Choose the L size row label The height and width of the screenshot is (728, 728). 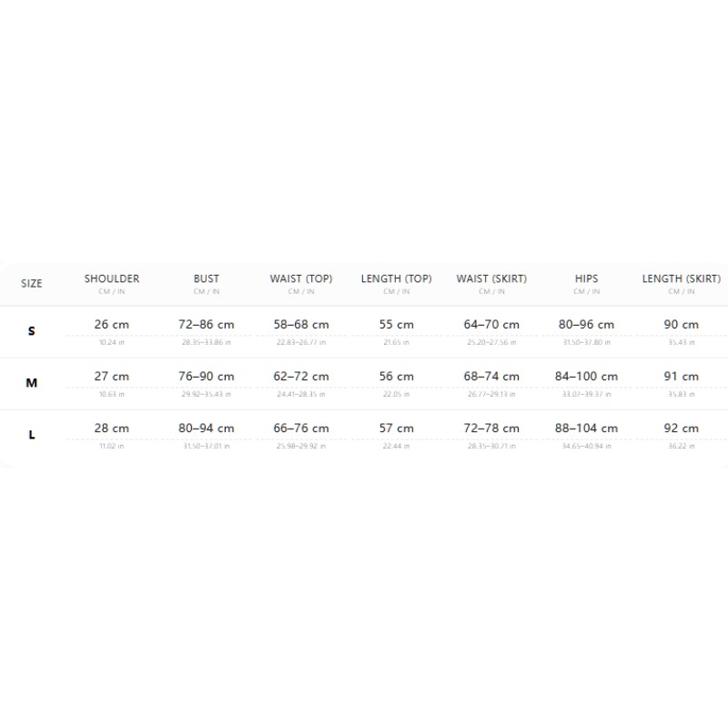click(x=31, y=435)
